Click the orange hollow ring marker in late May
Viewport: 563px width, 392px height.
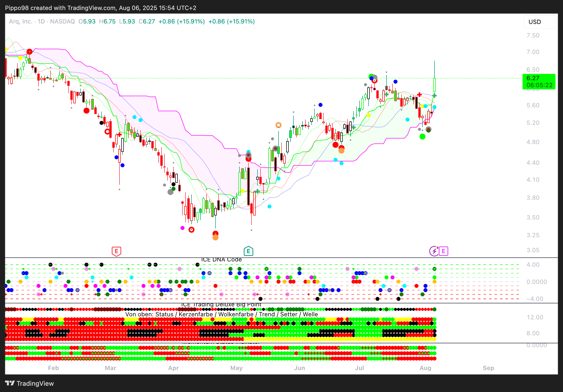tap(278, 125)
